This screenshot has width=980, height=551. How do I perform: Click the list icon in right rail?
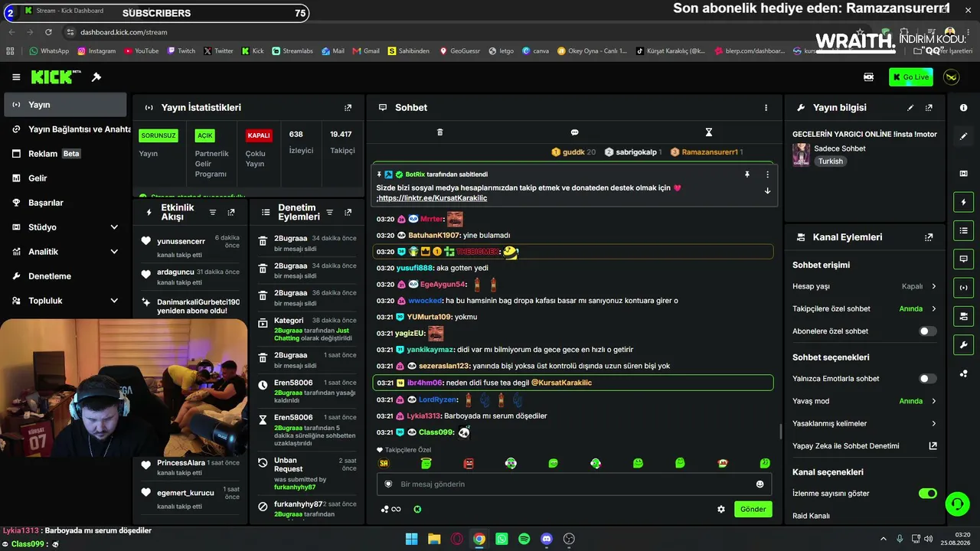(x=963, y=230)
